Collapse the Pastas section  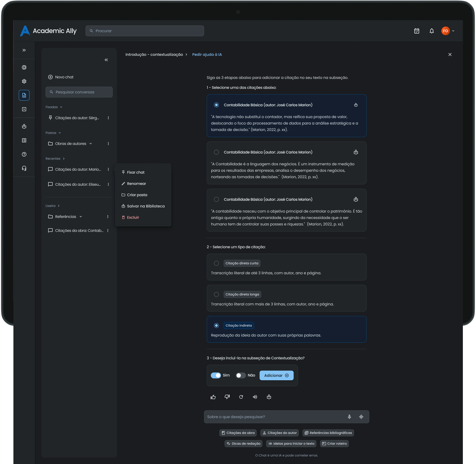(x=60, y=133)
